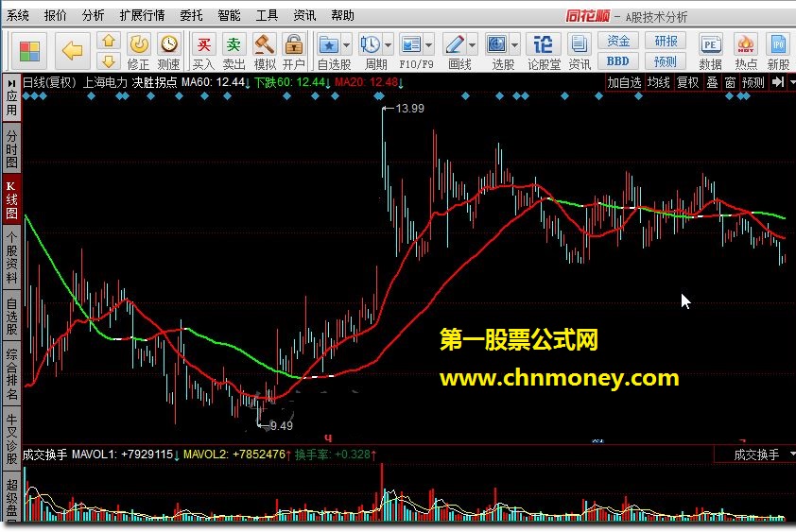Toggle 复权 price adjustment

(x=688, y=82)
